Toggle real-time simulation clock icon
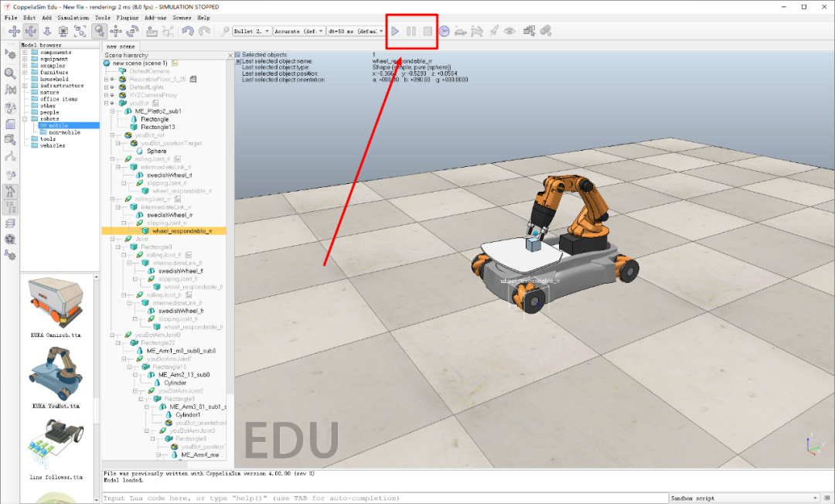 click(x=444, y=31)
